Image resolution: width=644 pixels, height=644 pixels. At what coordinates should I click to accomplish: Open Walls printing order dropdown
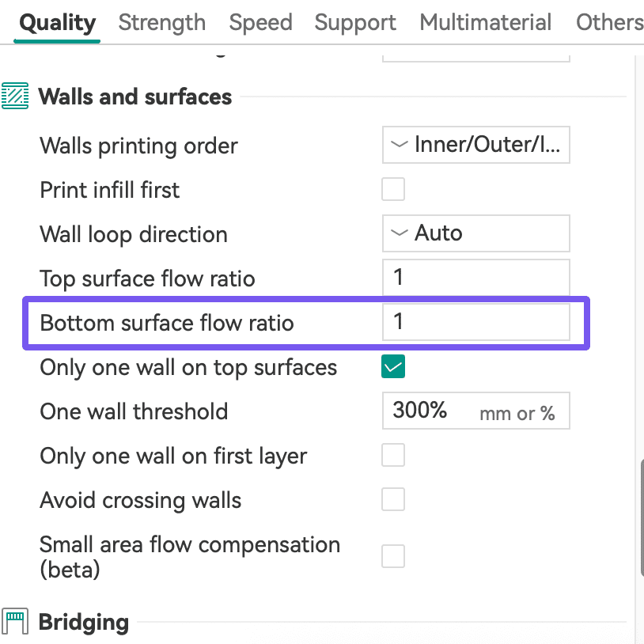475,146
